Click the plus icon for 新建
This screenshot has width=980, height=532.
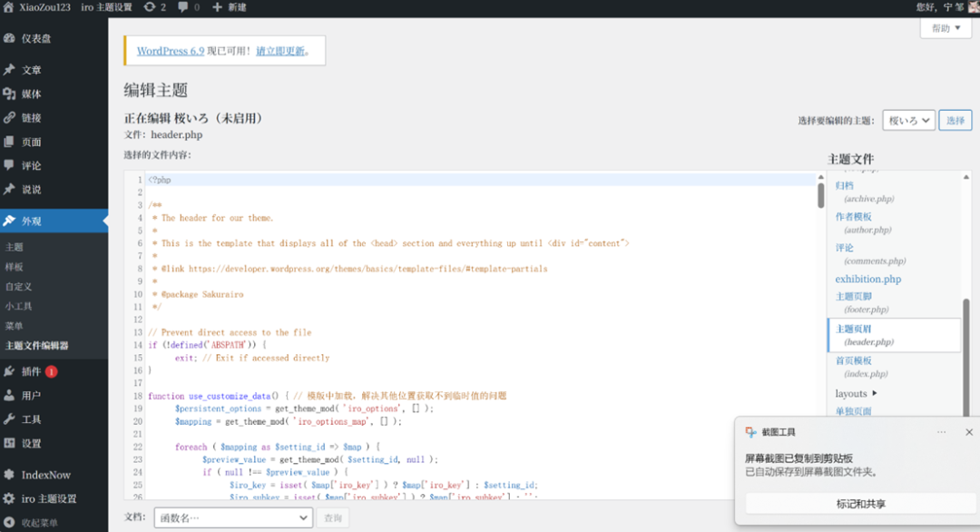[x=217, y=7]
